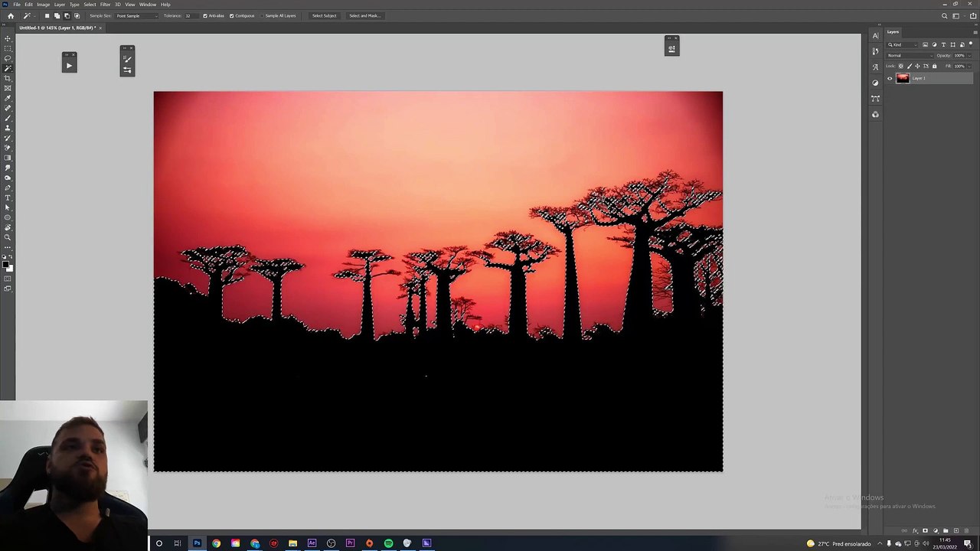Open the File menu
Screen dimensions: 980x551
pos(17,5)
